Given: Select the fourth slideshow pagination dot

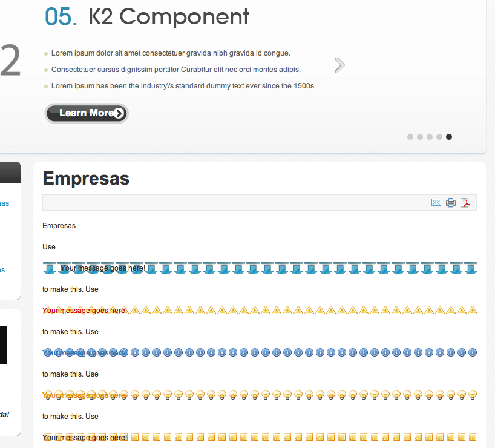Looking at the screenshot, I should coord(439,137).
